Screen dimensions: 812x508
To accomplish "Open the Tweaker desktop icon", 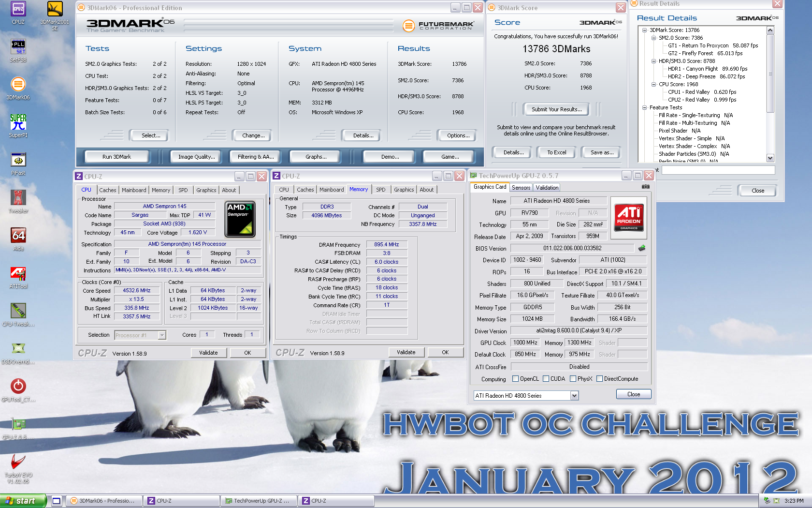I will (x=18, y=202).
